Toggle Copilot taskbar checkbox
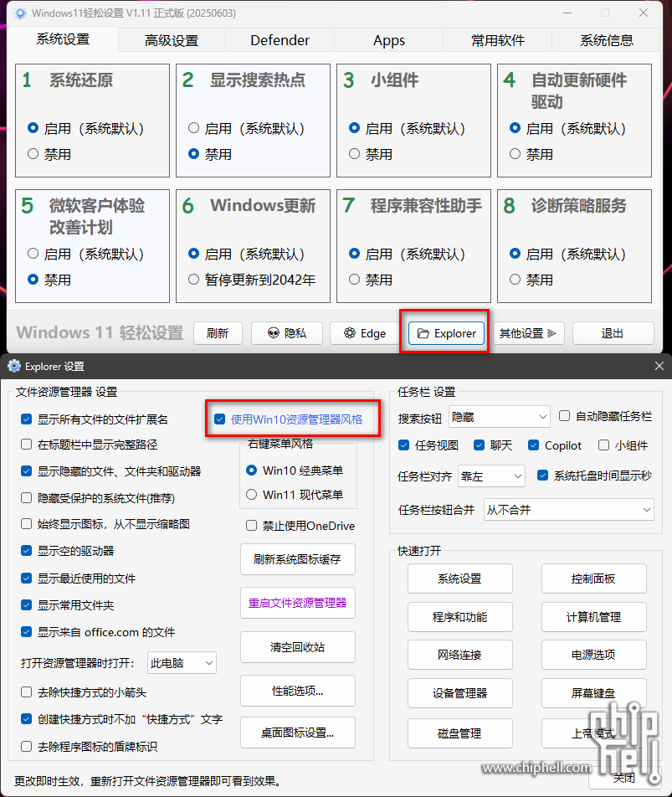Viewport: 672px width, 797px height. [533, 445]
